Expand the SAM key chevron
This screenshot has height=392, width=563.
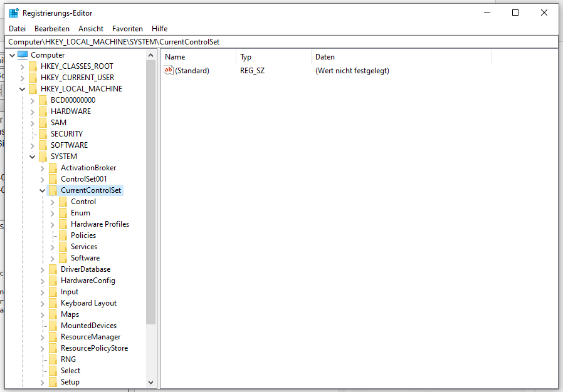coord(33,123)
